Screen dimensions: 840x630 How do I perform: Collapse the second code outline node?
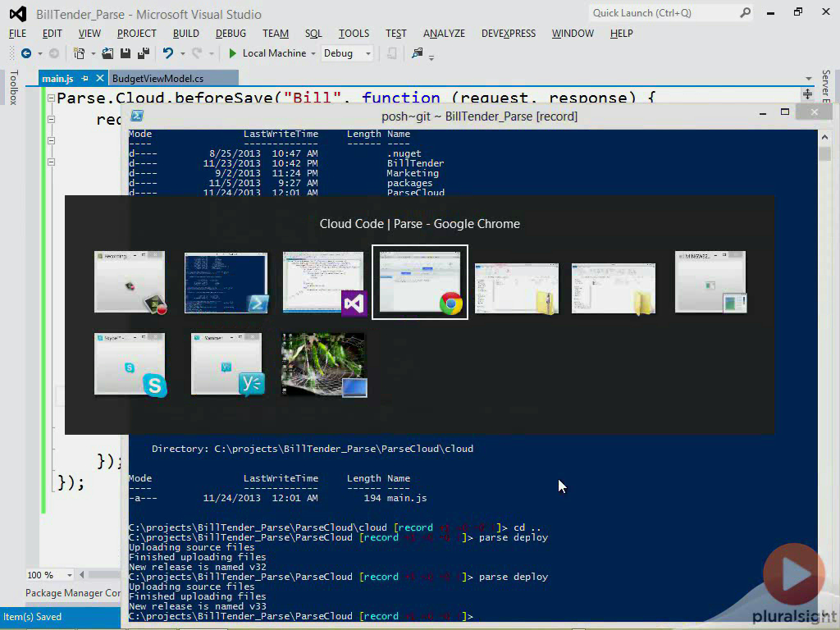(52, 120)
